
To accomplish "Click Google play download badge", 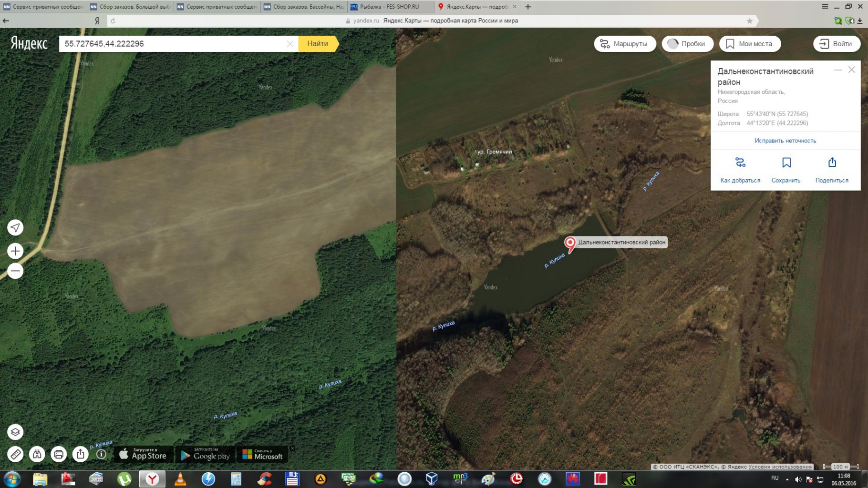I will (205, 454).
